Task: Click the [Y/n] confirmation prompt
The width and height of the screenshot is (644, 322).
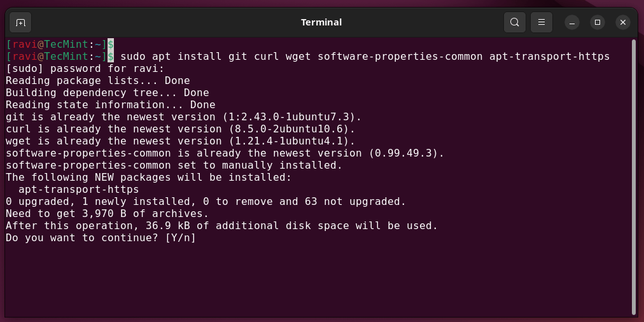Action: tap(180, 238)
